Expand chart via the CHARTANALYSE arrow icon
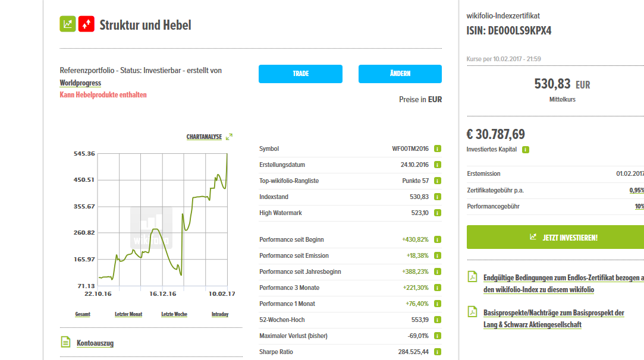Screen dimensions: 644x360 point(229,136)
